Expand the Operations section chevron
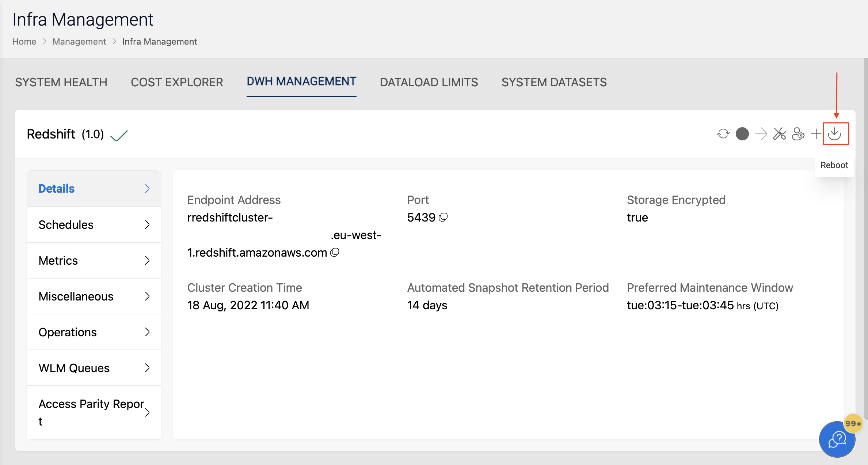The image size is (868, 465). (147, 332)
